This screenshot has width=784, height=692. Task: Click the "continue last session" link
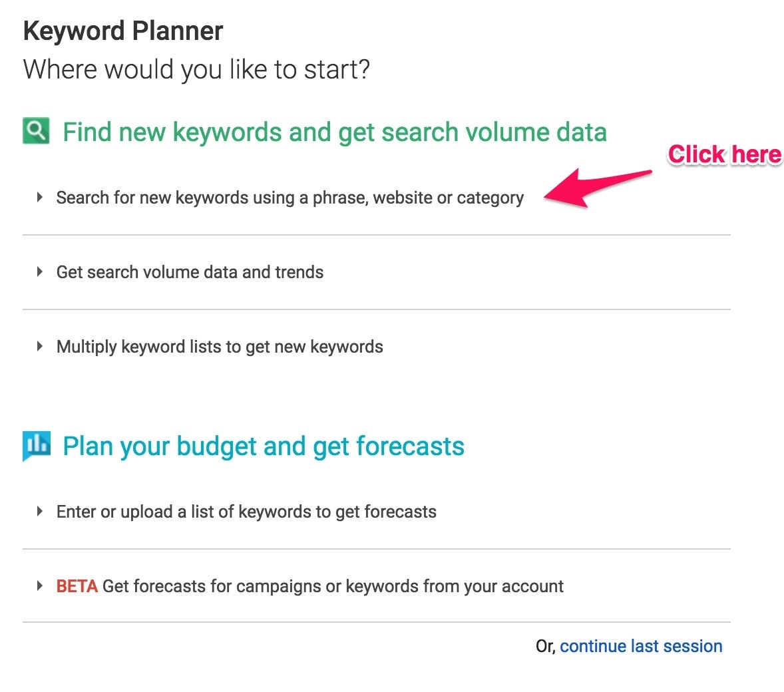coord(641,646)
